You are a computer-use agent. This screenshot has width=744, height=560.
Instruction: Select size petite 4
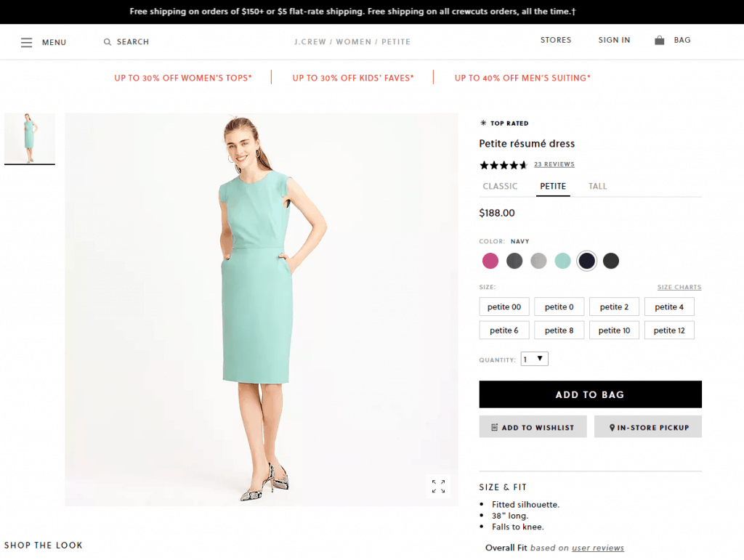pos(669,307)
